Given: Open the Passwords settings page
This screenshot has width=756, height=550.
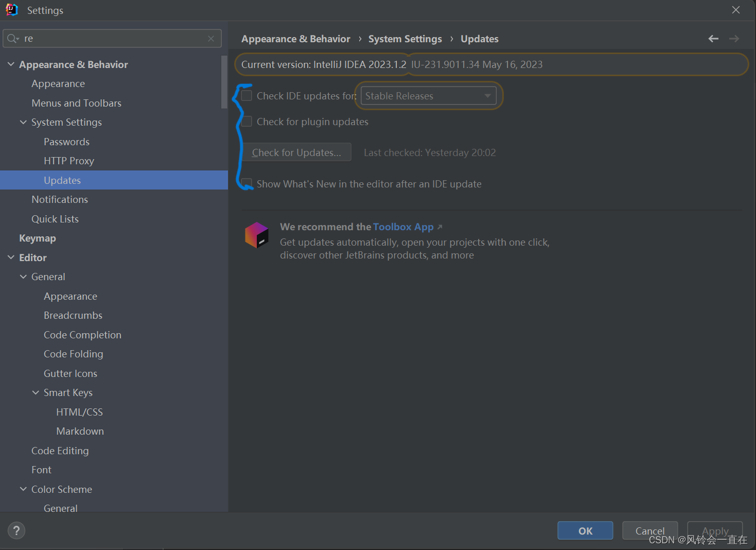Looking at the screenshot, I should [x=67, y=142].
